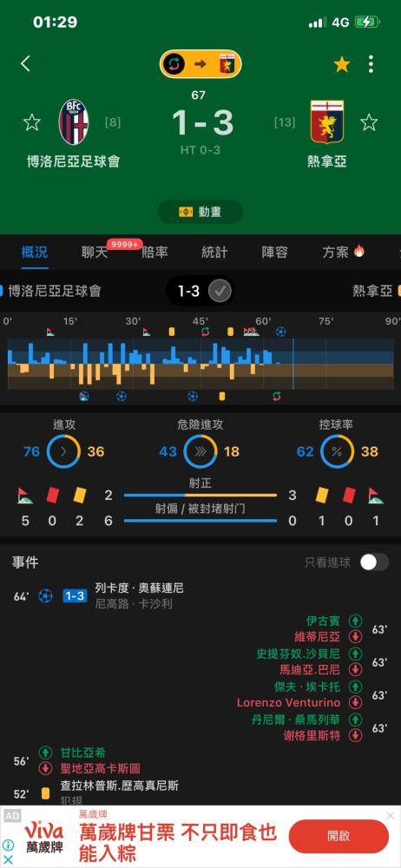This screenshot has width=401, height=868.
Task: Expand the 危險進攻 circle indicator
Action: click(x=200, y=451)
